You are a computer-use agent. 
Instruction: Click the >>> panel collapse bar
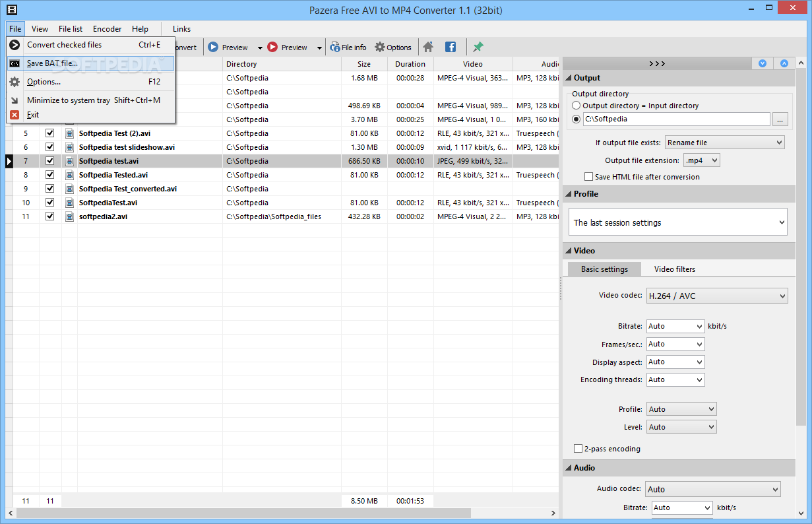[x=657, y=63]
